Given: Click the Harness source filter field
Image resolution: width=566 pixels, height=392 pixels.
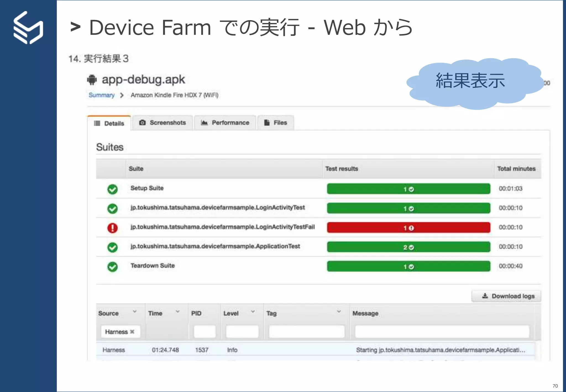Looking at the screenshot, I should point(120,331).
